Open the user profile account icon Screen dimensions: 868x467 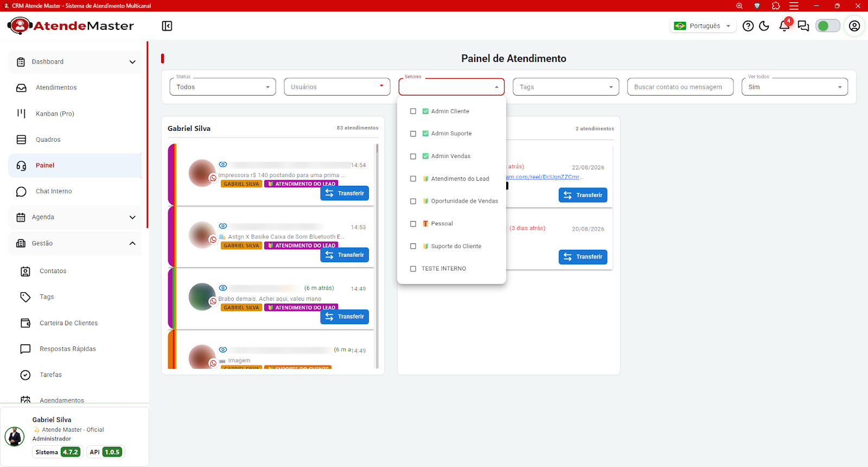pyautogui.click(x=854, y=26)
